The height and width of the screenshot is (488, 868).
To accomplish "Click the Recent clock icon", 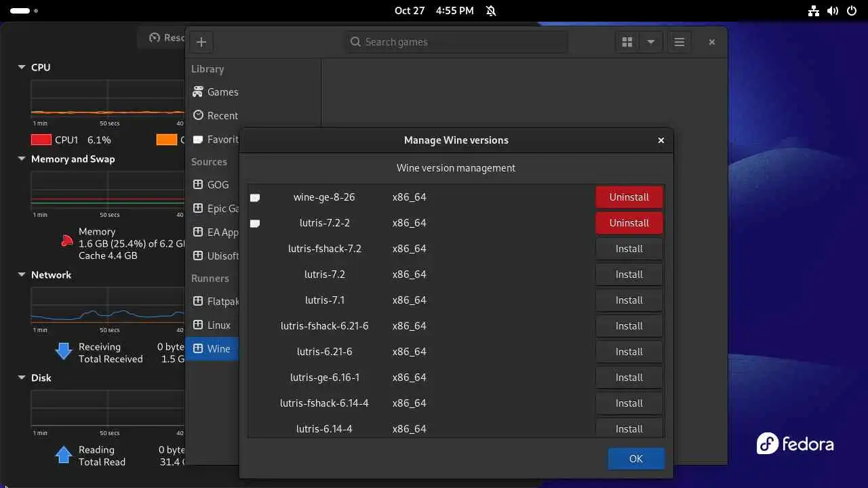I will click(198, 115).
